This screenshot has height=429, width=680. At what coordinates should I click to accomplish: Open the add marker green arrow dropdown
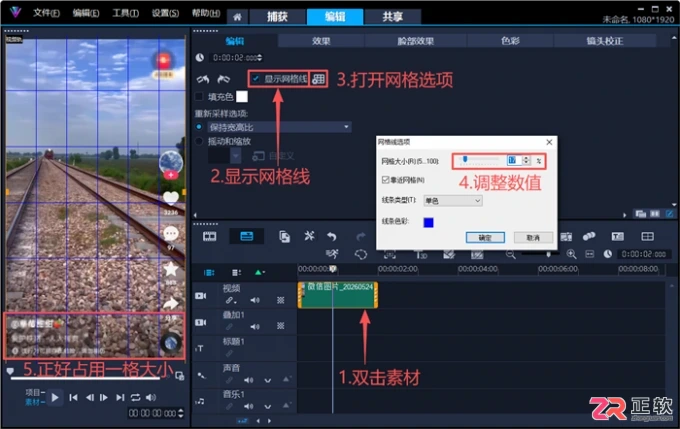pos(260,272)
